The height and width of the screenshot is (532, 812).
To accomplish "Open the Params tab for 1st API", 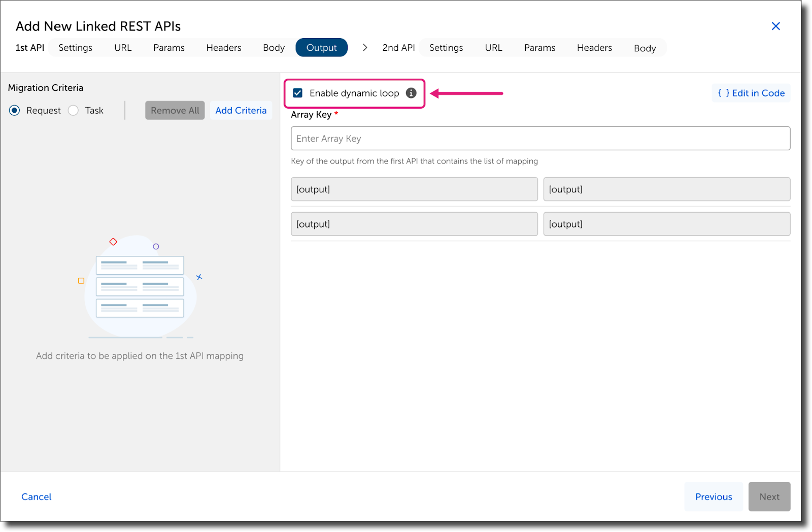I will [168, 47].
